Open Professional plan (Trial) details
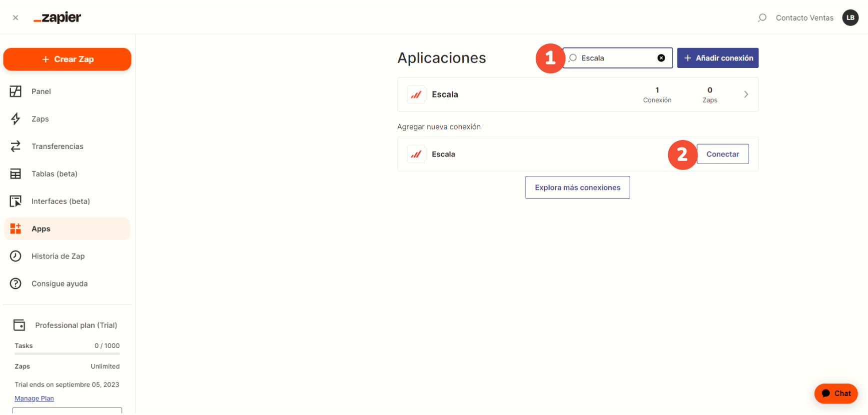 [x=76, y=325]
